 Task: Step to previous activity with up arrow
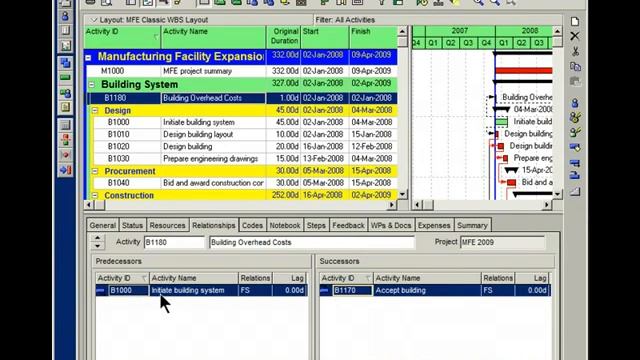(98, 238)
